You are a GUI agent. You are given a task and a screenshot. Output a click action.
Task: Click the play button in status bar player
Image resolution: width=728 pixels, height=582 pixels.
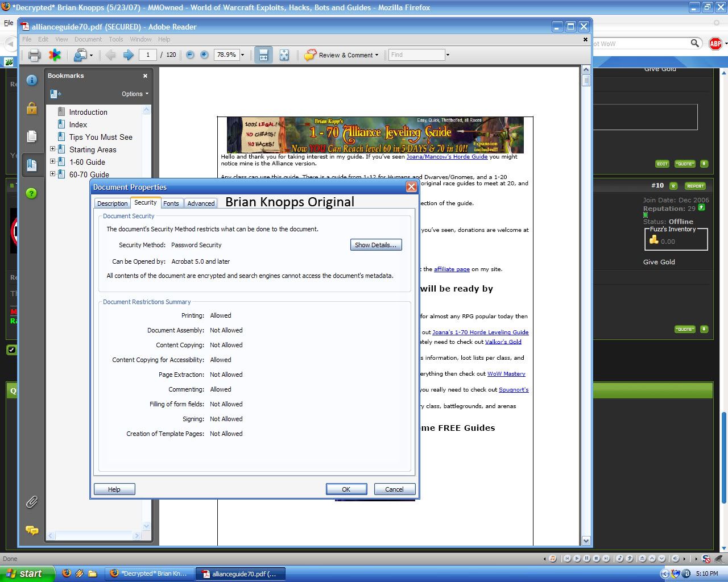pyautogui.click(x=577, y=559)
